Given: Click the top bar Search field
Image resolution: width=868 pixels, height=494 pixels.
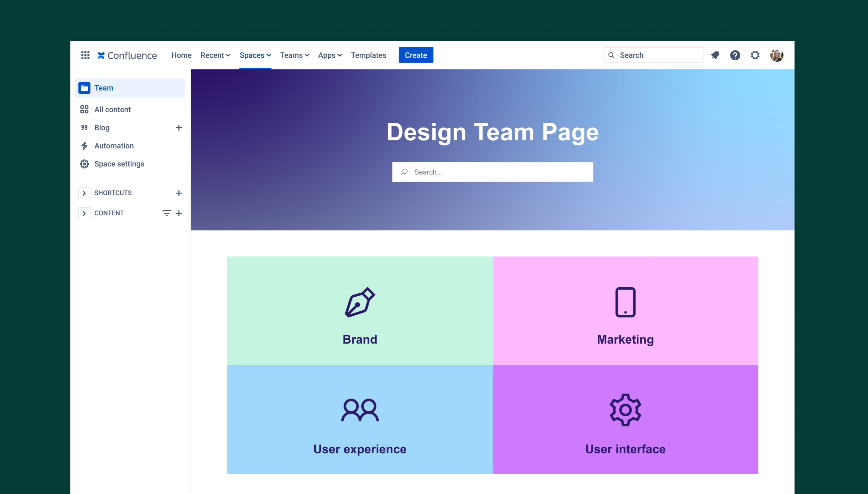Looking at the screenshot, I should (x=653, y=55).
